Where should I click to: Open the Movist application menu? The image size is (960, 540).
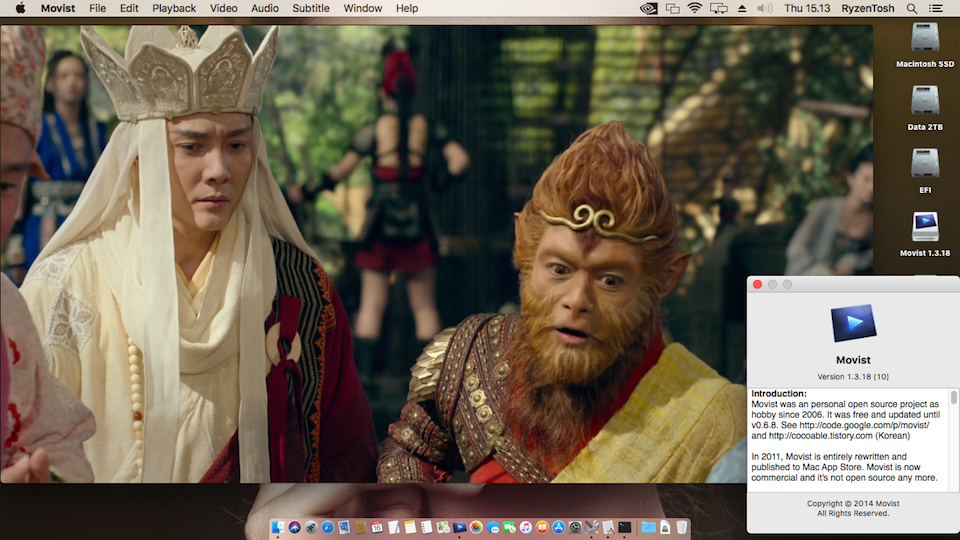pos(58,8)
